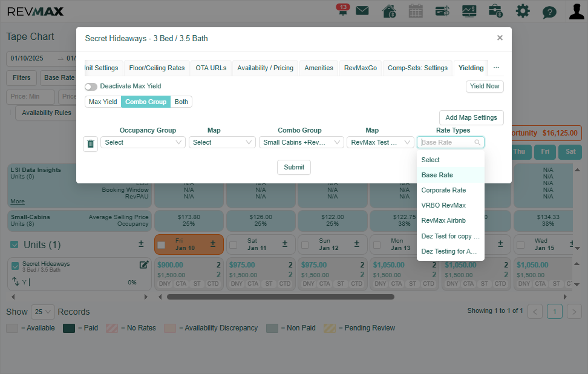
Task: Check the Sun Jan 12 checkbox
Action: 305,245
